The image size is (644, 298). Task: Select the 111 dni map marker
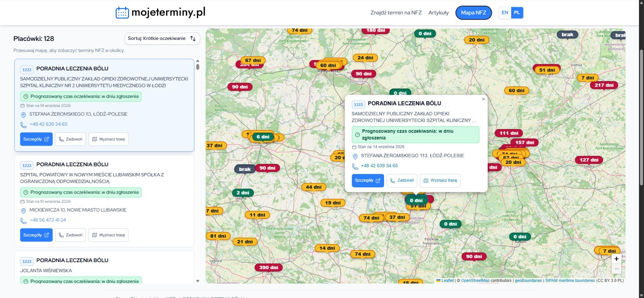[x=509, y=133]
